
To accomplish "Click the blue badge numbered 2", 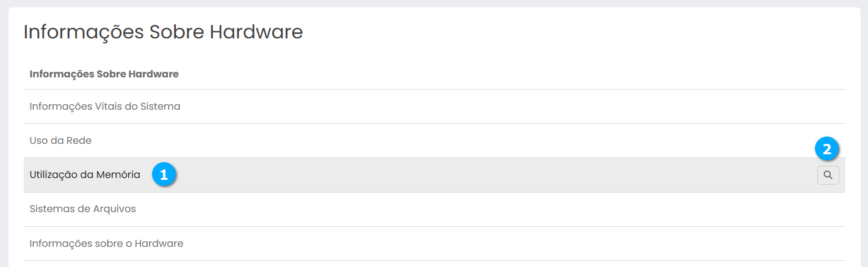I will tap(827, 149).
